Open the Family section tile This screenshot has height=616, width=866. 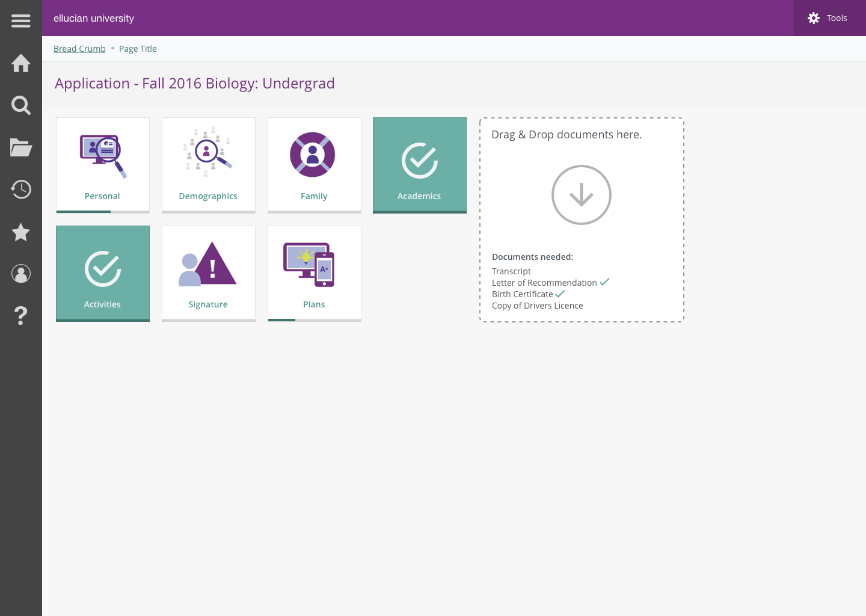pos(315,165)
